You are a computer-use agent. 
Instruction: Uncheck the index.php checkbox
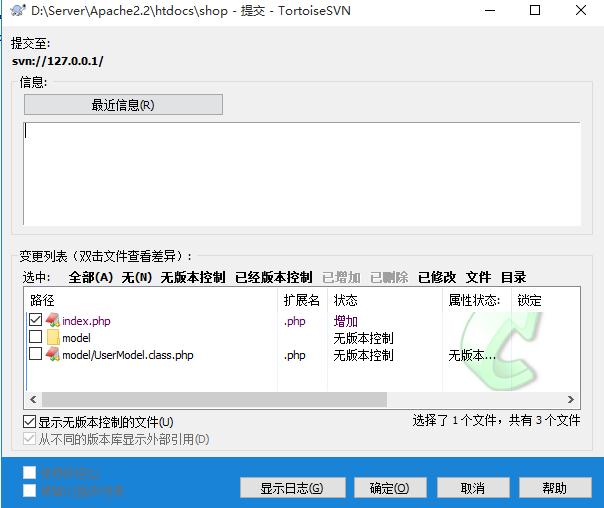tap(36, 321)
